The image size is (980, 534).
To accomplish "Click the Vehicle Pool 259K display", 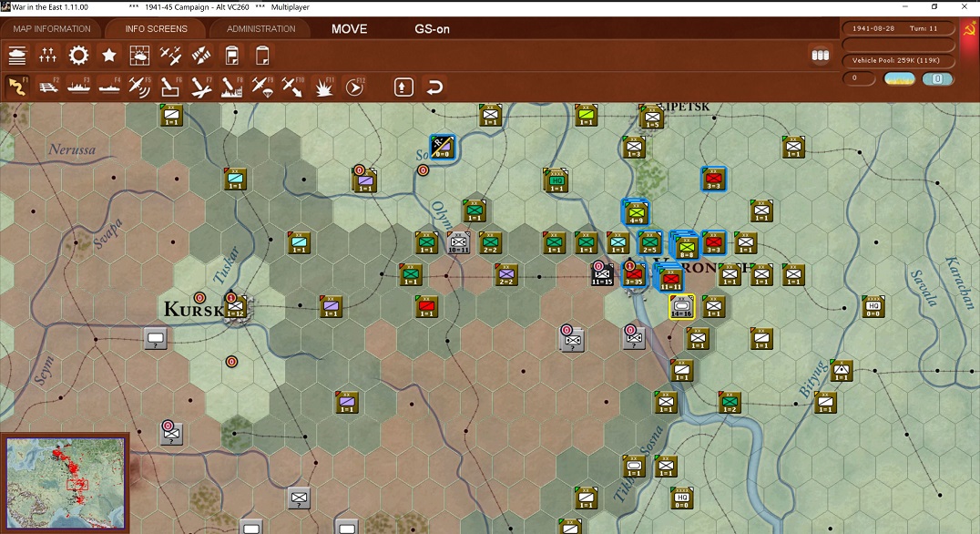I will [899, 61].
